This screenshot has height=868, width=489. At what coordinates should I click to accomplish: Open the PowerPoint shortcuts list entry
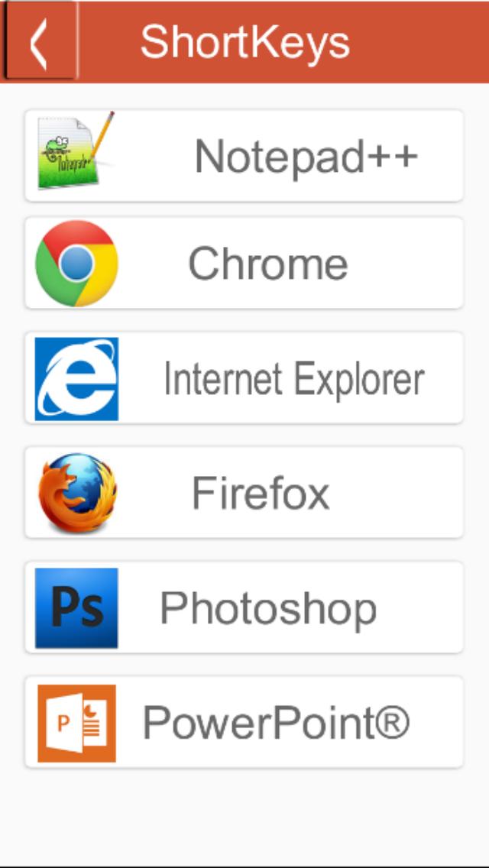point(244,722)
